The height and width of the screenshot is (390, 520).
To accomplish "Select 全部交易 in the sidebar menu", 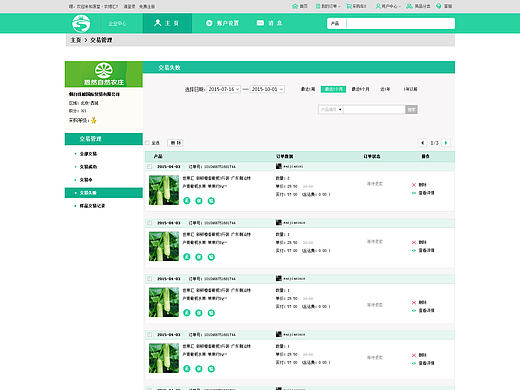I will coord(88,154).
